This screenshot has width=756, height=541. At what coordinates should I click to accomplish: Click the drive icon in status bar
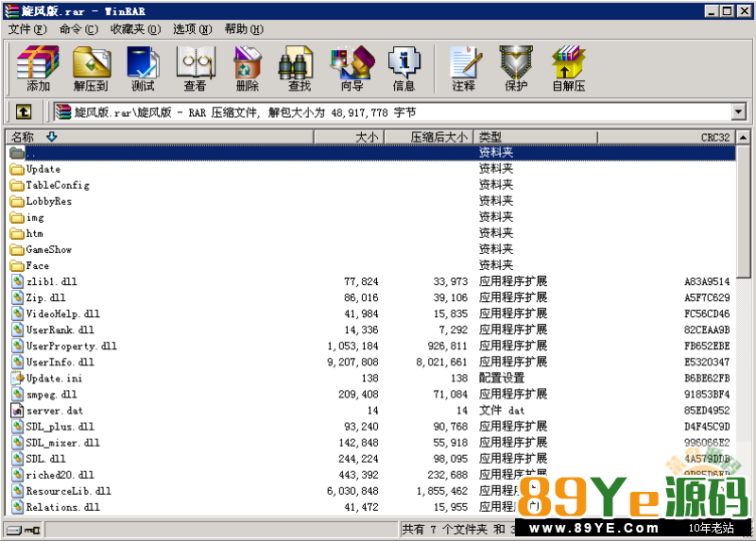(14, 530)
